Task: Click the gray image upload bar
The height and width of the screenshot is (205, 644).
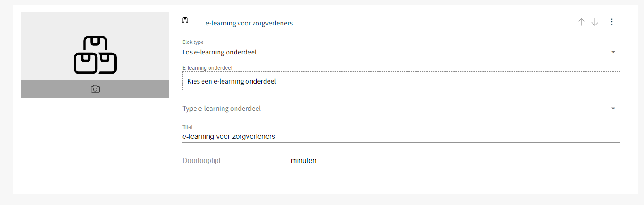Action: click(x=95, y=89)
